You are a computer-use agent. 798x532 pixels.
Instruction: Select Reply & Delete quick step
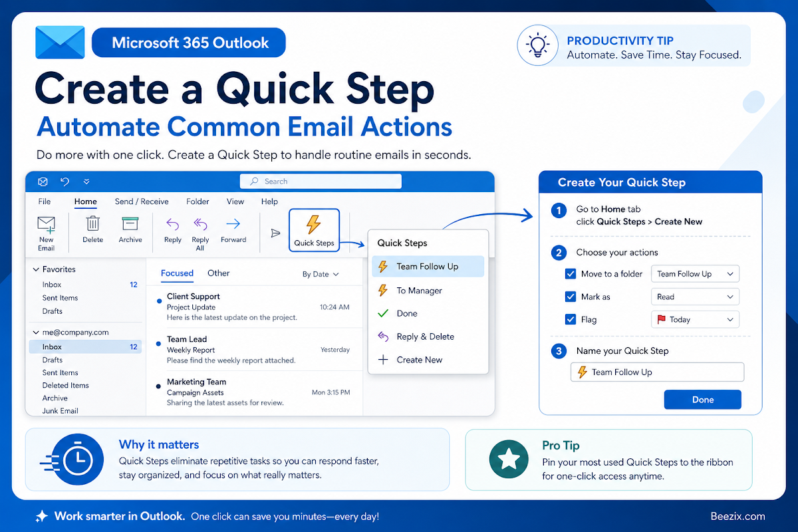coord(426,336)
